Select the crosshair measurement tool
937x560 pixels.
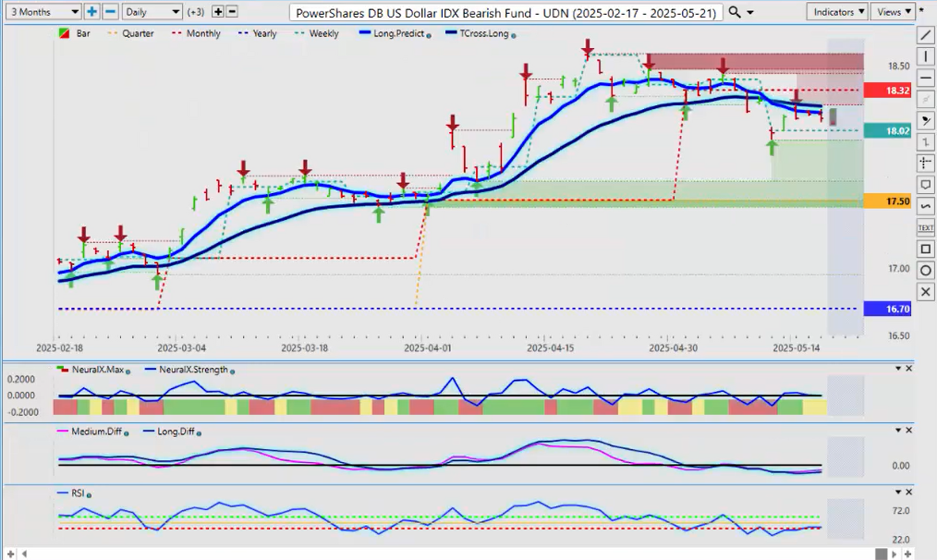click(925, 164)
